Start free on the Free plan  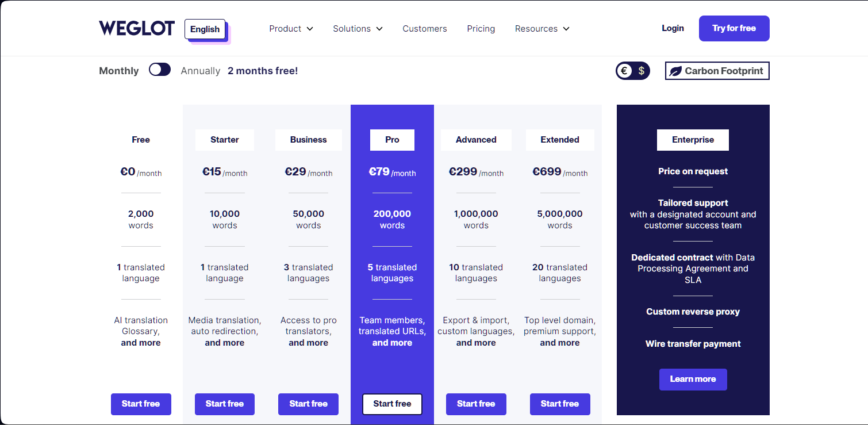[x=141, y=404]
